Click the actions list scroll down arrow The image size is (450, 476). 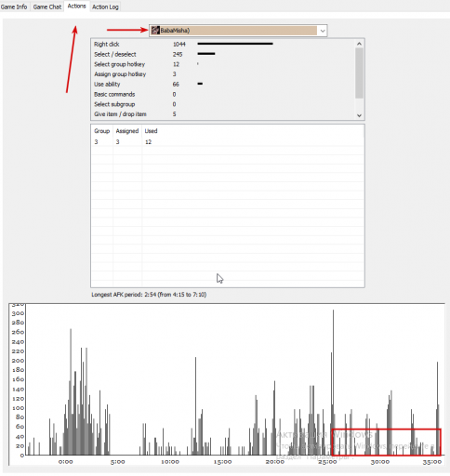click(x=359, y=115)
